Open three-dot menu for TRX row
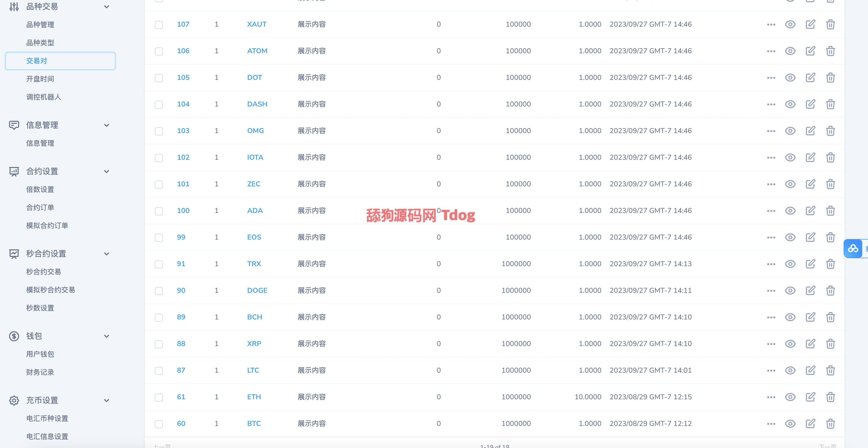 point(771,264)
